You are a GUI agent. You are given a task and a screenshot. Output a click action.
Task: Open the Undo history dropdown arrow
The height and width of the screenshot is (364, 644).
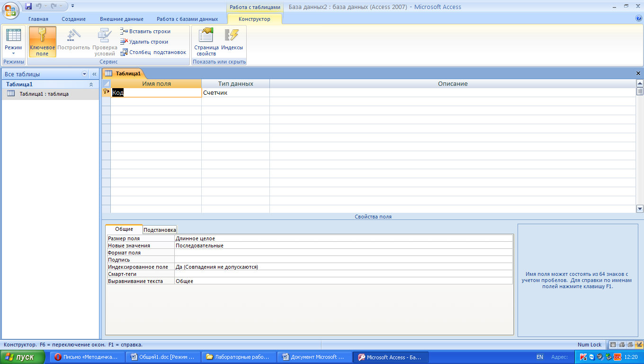pyautogui.click(x=45, y=6)
